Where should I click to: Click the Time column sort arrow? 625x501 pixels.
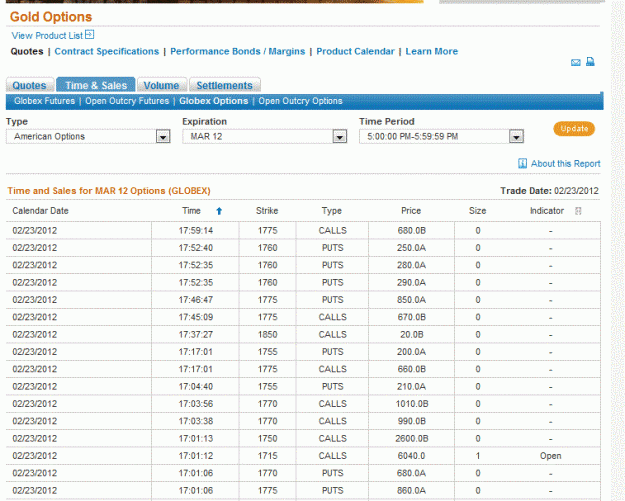[219, 211]
